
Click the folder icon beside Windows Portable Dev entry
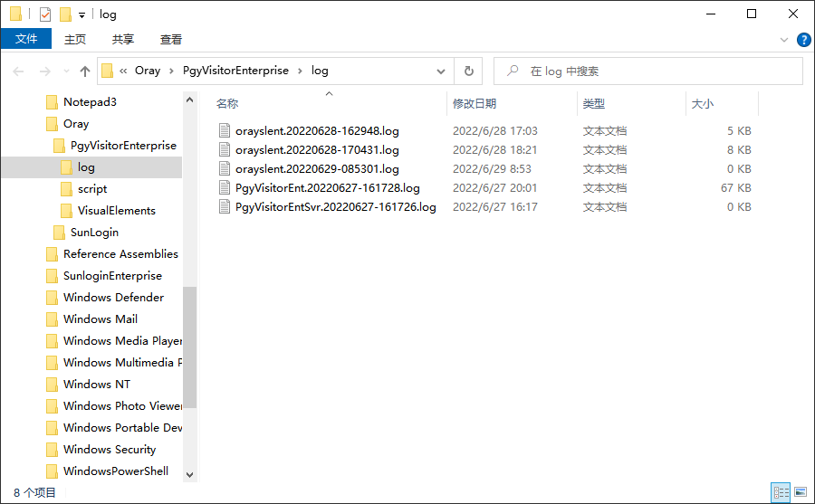coord(52,428)
